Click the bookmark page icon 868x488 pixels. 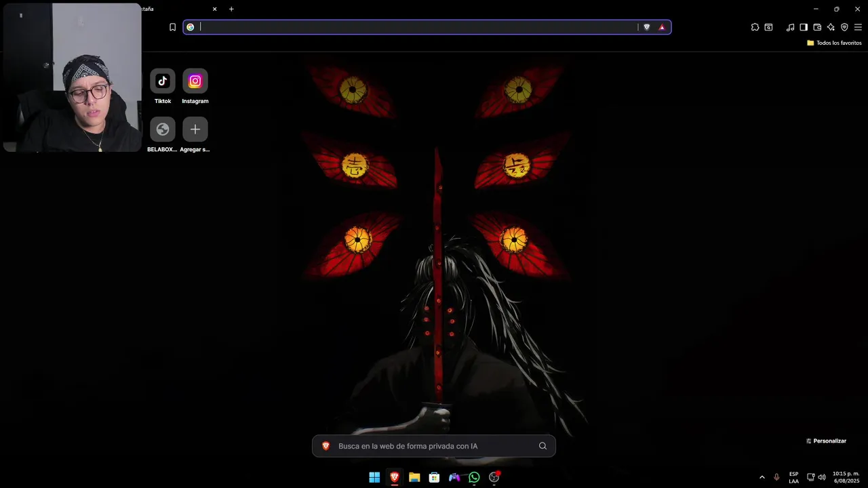[x=172, y=27]
